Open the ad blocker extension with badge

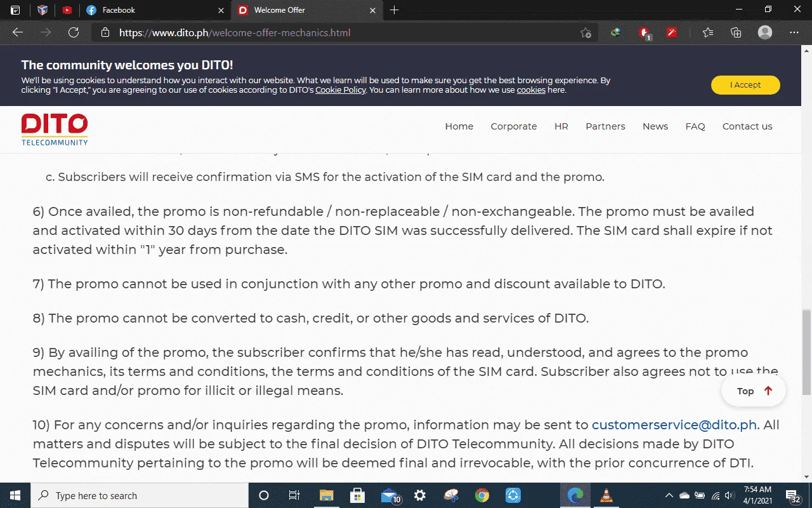pyautogui.click(x=645, y=33)
